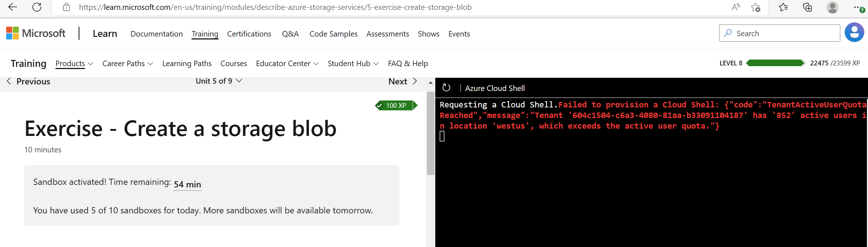Screen dimensions: 868x247
Task: Expand the Products dropdown
Action: 74,64
